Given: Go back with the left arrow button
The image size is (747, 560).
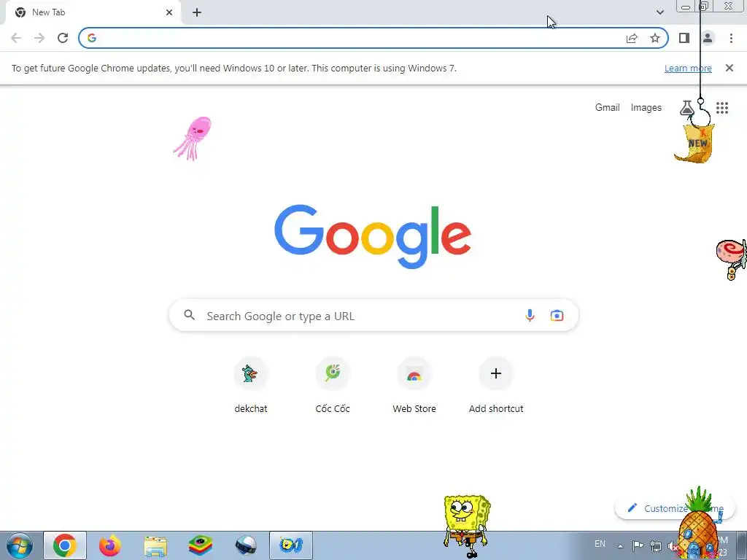Looking at the screenshot, I should 16,38.
